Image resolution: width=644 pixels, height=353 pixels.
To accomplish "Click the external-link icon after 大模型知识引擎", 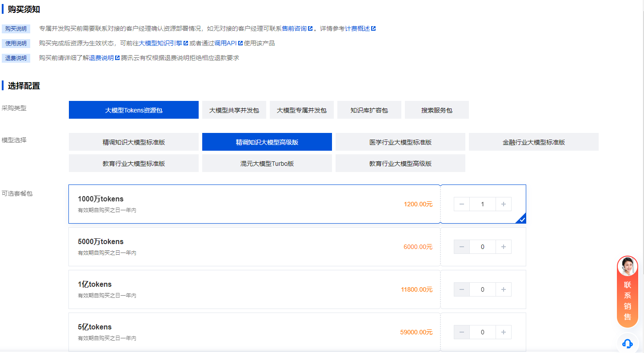I will click(186, 43).
